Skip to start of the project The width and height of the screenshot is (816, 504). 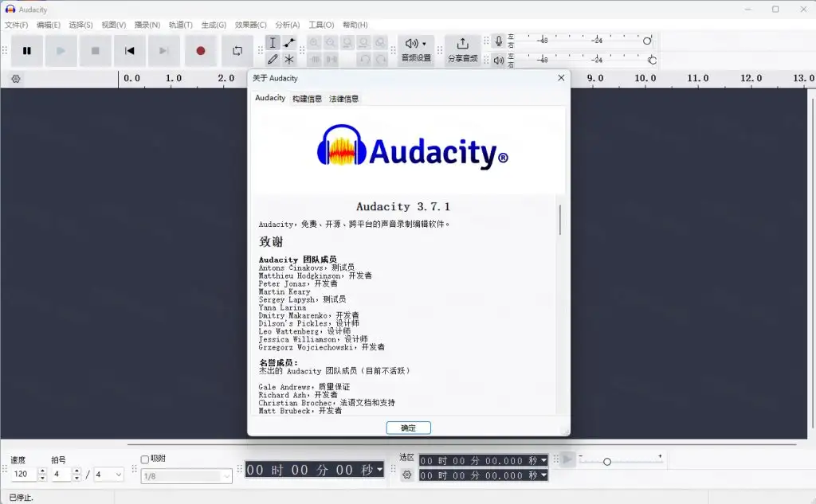click(130, 51)
